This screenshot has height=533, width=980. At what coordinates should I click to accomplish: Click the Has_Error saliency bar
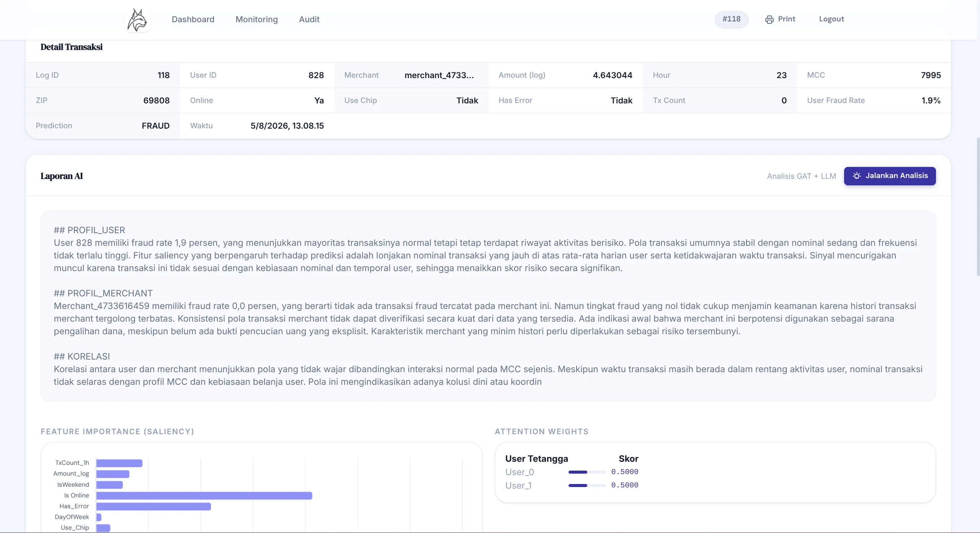click(x=154, y=506)
